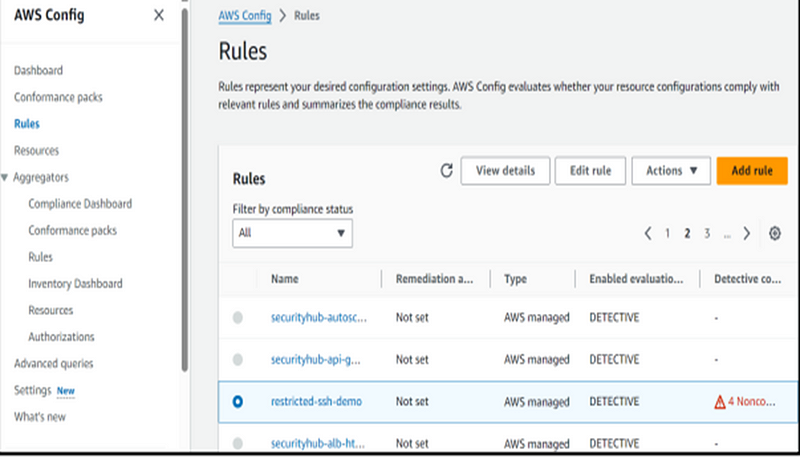Collapse the Aggregators section

point(5,177)
